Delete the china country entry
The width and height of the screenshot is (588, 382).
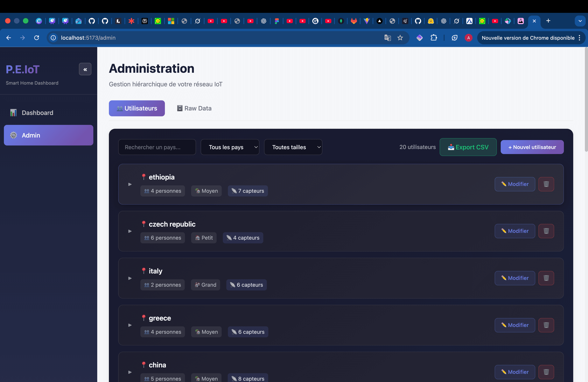point(546,372)
